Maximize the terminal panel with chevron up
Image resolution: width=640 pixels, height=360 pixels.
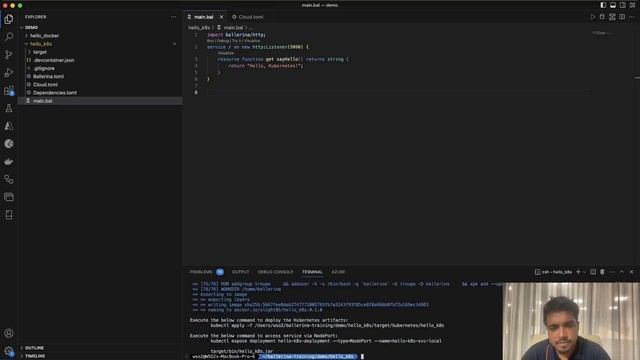pos(622,272)
